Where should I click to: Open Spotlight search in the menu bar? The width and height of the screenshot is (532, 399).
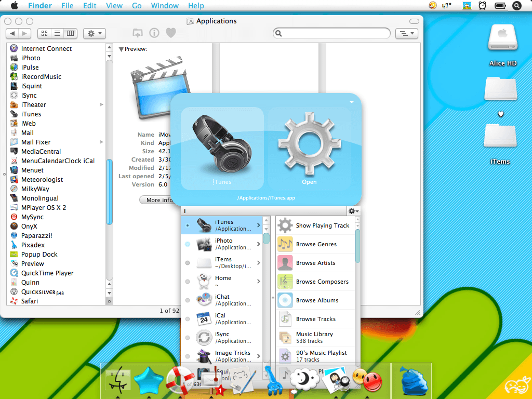pyautogui.click(x=517, y=6)
